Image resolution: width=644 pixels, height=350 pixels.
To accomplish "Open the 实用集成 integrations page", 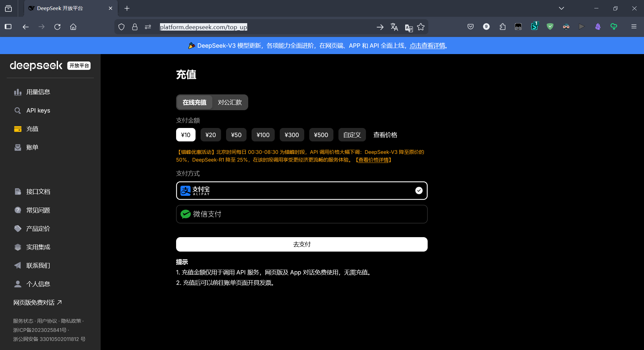I will (x=38, y=247).
